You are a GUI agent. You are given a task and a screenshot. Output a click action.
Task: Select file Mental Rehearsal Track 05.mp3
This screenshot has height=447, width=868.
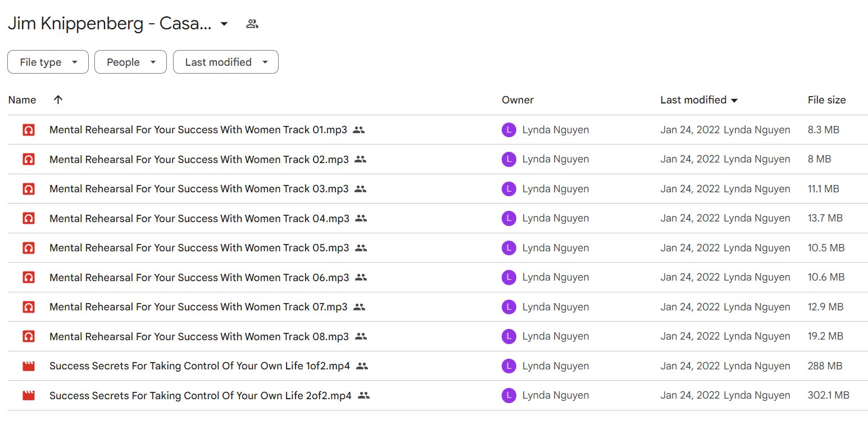pyautogui.click(x=199, y=248)
